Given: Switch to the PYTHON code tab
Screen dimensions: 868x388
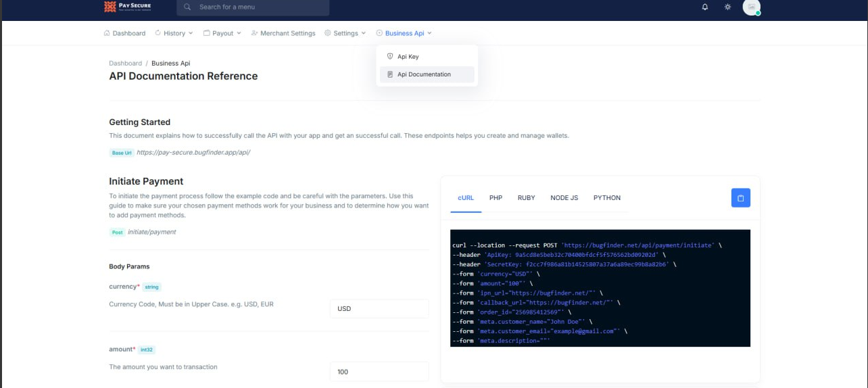Looking at the screenshot, I should coord(607,198).
